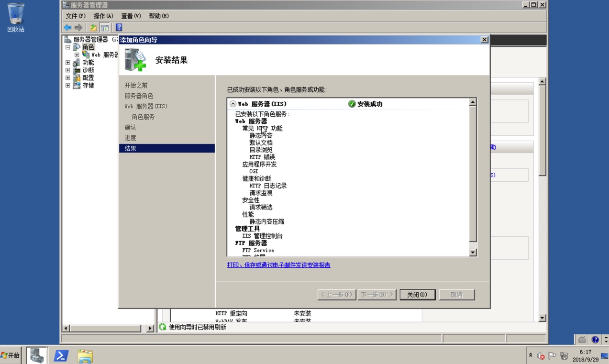Click the Server Manager taskbar icon

tap(36, 355)
